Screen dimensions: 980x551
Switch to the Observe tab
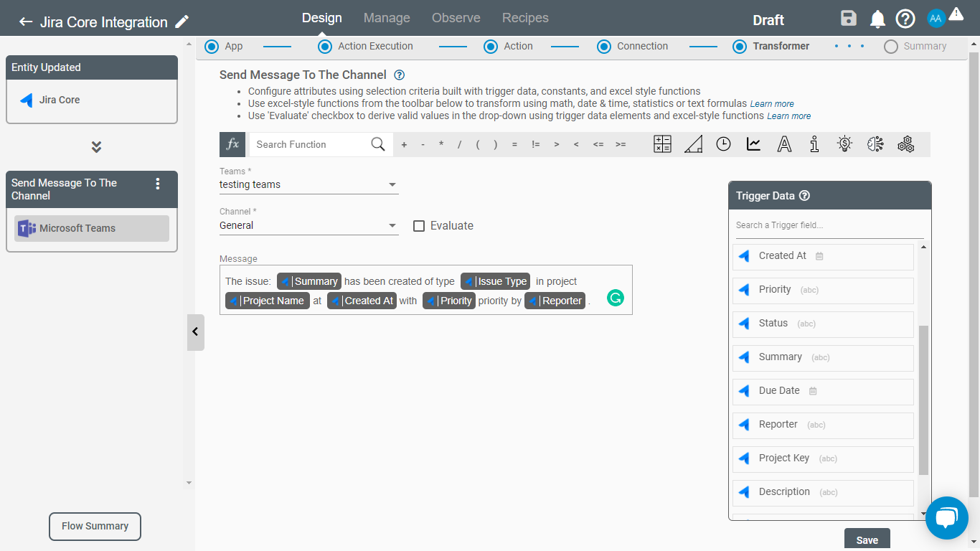coord(456,18)
